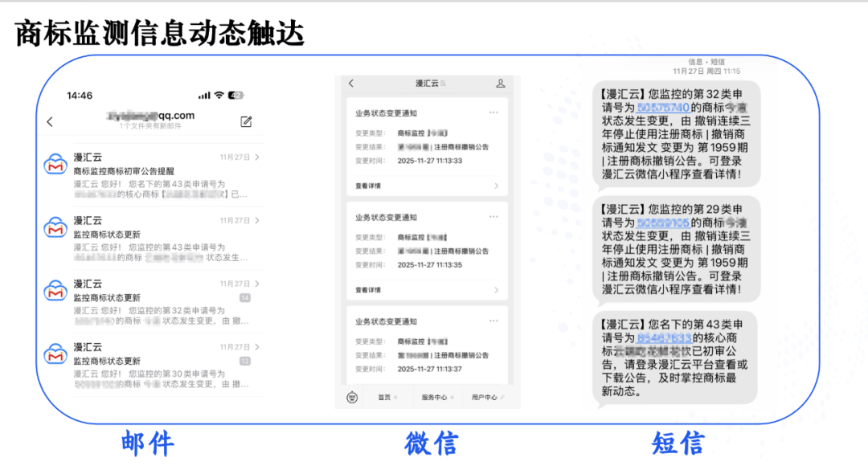868x474 pixels.
Task: Open chevron on the 第30类 status update email
Action: coord(257,347)
